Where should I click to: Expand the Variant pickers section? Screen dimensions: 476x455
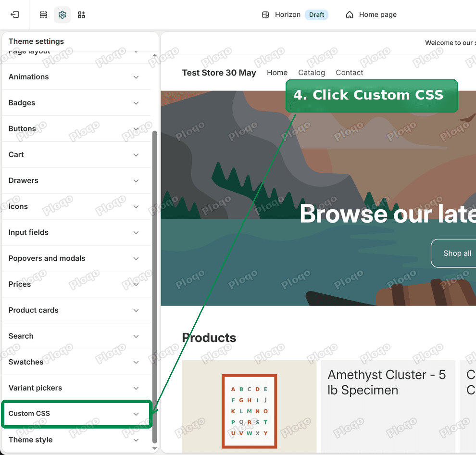pos(76,388)
